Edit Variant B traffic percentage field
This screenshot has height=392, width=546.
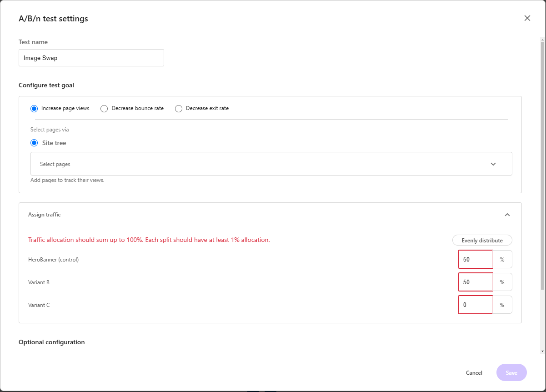(x=475, y=282)
